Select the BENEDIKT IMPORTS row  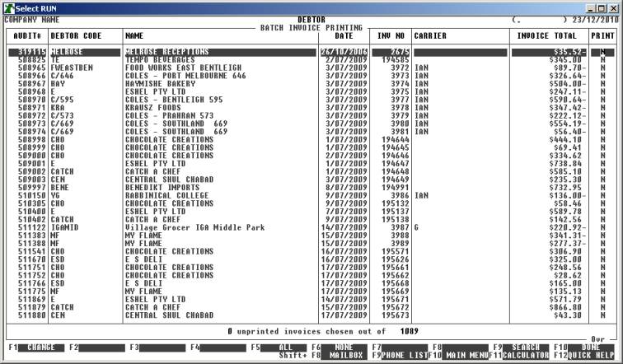tap(311, 188)
